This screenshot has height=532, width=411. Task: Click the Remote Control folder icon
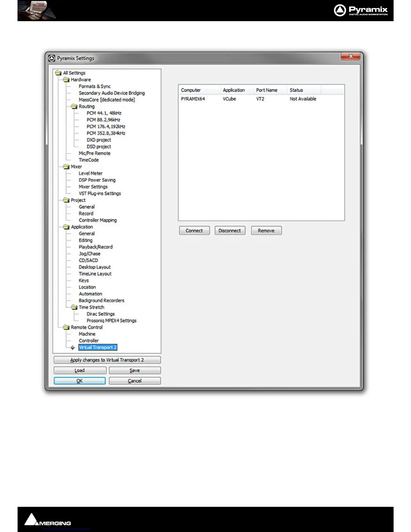(x=66, y=327)
